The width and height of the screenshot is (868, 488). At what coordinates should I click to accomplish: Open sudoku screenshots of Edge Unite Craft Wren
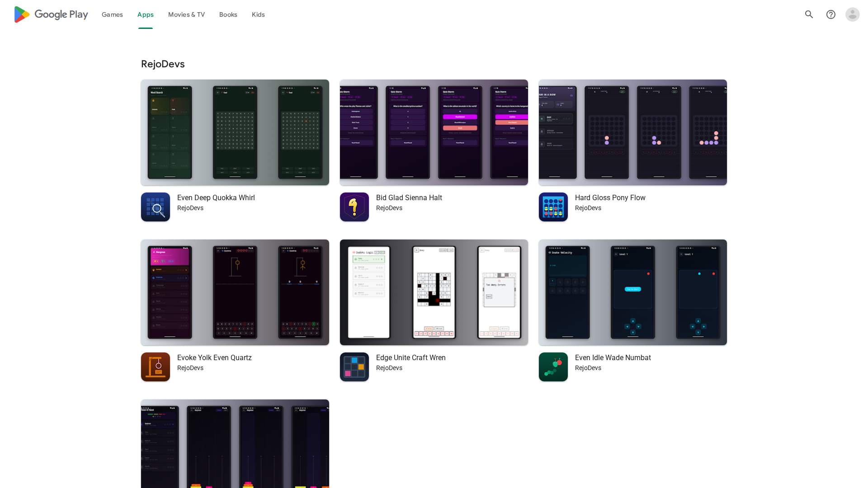point(434,292)
